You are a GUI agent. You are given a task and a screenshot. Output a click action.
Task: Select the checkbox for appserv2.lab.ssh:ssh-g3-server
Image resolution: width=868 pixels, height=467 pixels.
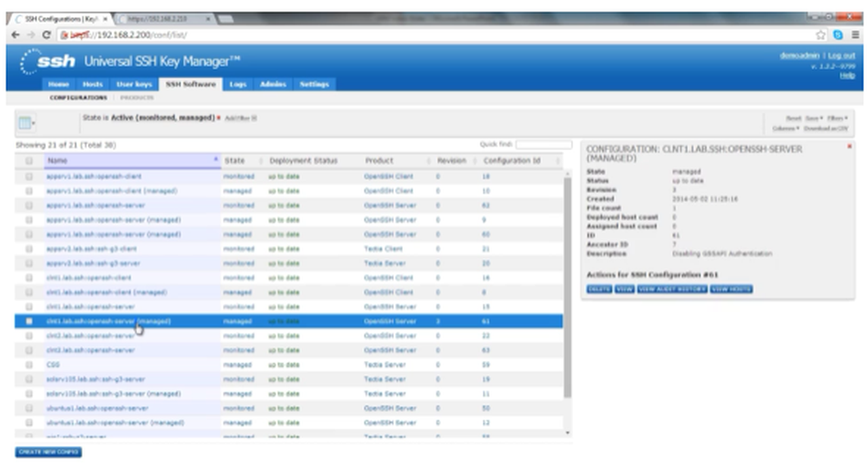coord(29,263)
